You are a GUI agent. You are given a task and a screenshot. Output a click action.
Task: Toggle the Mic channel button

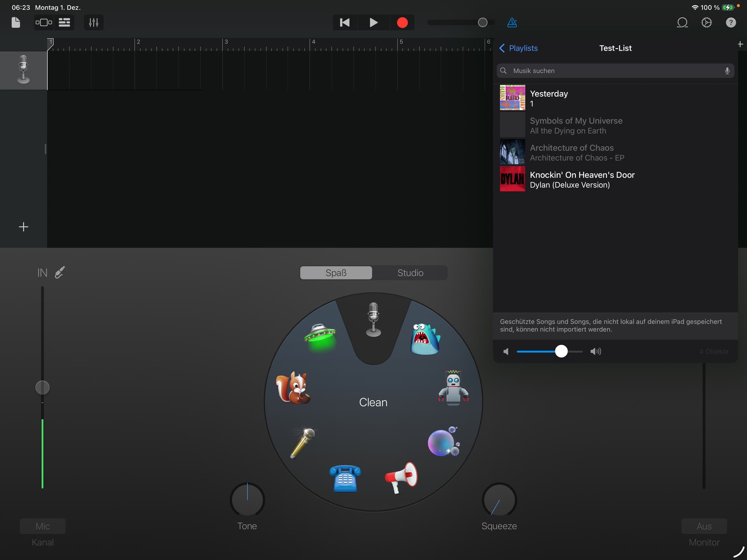click(x=42, y=526)
